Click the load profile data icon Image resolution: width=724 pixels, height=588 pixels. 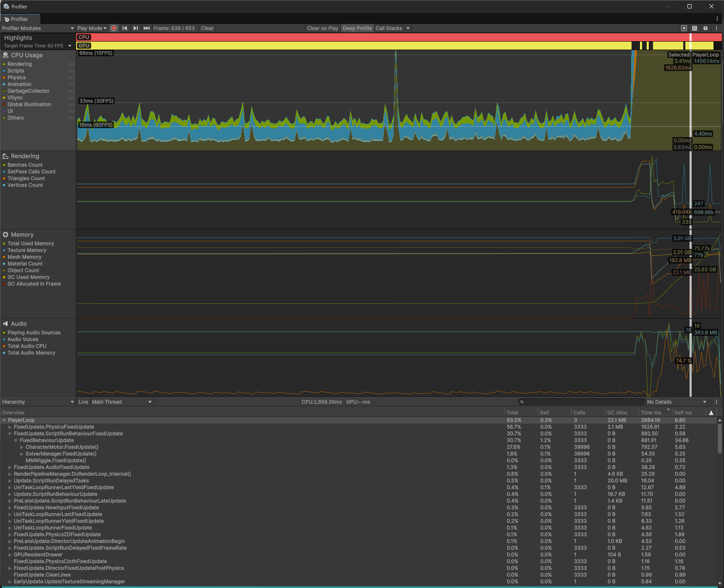pos(684,28)
